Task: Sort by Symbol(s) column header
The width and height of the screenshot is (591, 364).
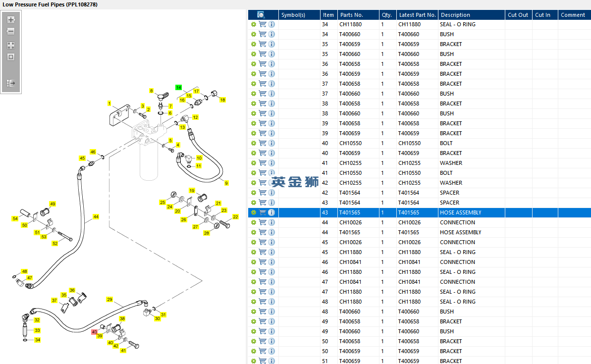Action: (299, 15)
